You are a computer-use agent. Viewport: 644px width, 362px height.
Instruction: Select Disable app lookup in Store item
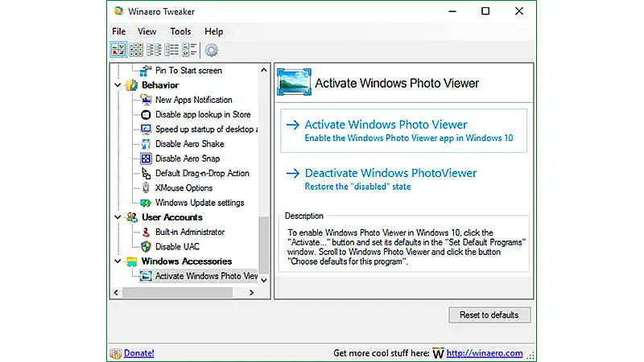click(x=203, y=114)
